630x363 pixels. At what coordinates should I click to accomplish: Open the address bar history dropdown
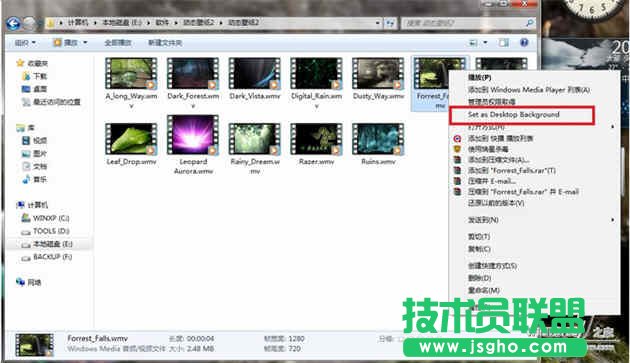(x=378, y=23)
